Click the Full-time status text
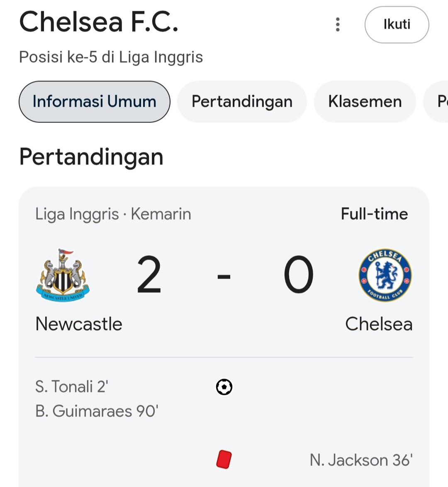Viewport: 448px width, 487px height. [375, 214]
